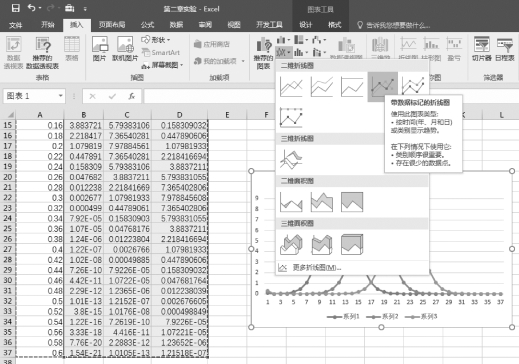Click the Slicer filter icon
The height and width of the screenshot is (364, 519).
coord(482,49)
